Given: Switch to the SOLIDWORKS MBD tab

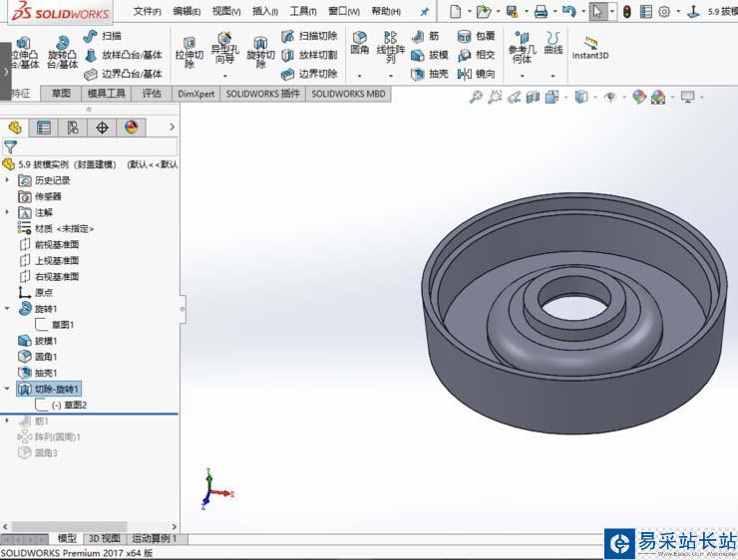Looking at the screenshot, I should [348, 94].
